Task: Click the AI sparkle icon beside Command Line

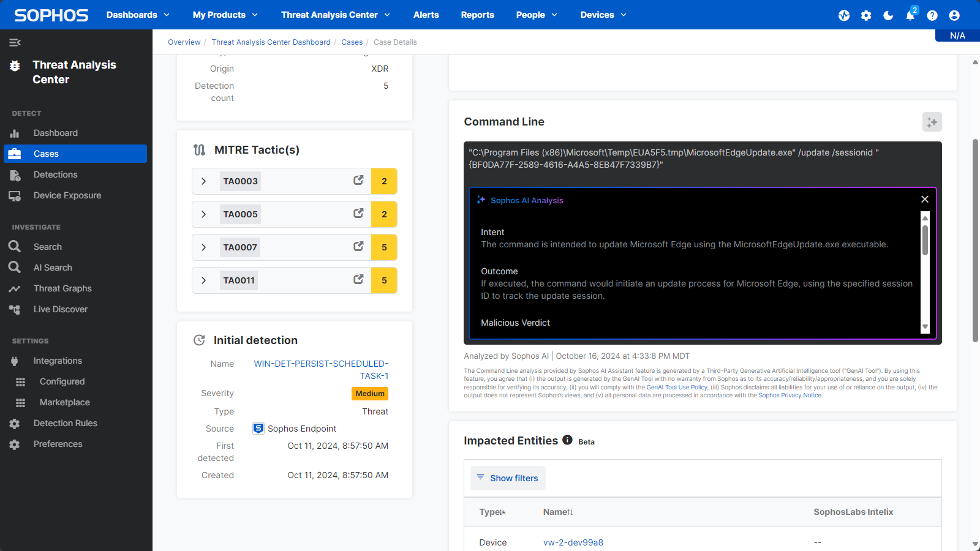Action: [932, 122]
